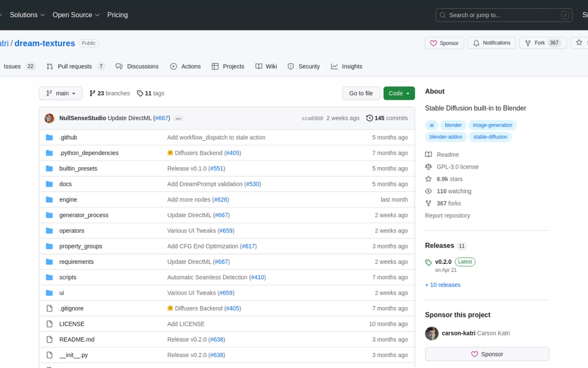588x368 pixels.
Task: Expand commit message ellipsis button
Action: [x=178, y=118]
